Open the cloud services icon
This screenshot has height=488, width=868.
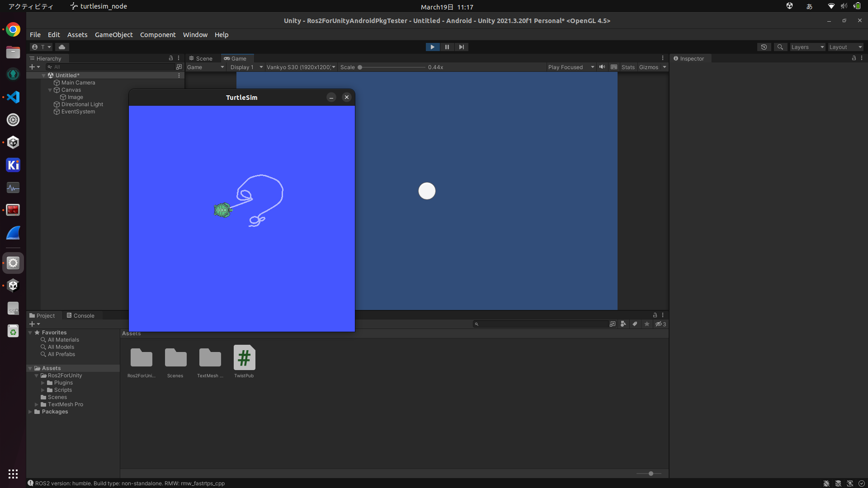[x=62, y=47]
